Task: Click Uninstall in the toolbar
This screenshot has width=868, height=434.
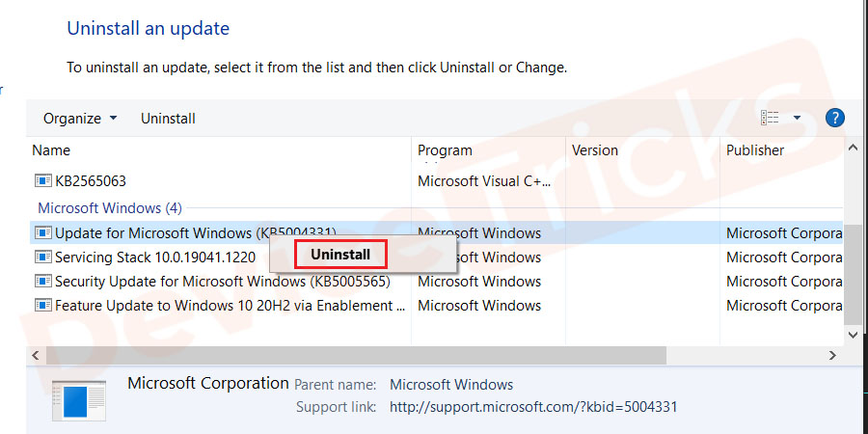Action: click(168, 119)
